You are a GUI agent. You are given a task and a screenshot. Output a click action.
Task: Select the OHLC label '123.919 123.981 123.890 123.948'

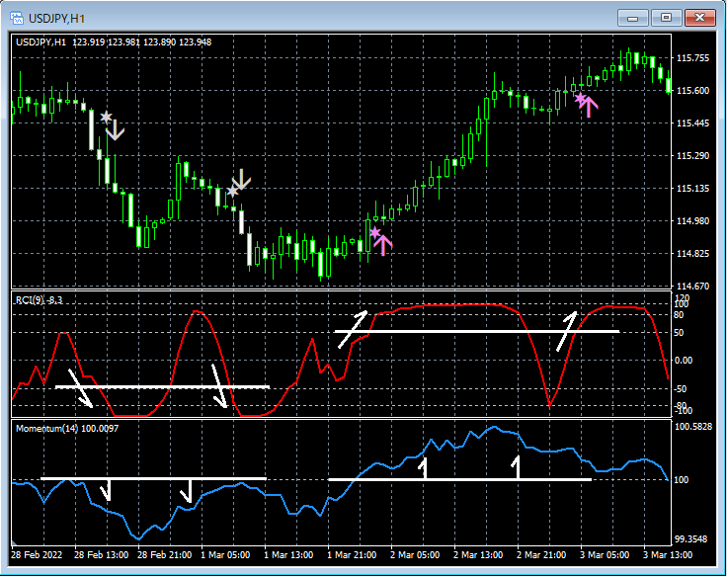pyautogui.click(x=141, y=42)
